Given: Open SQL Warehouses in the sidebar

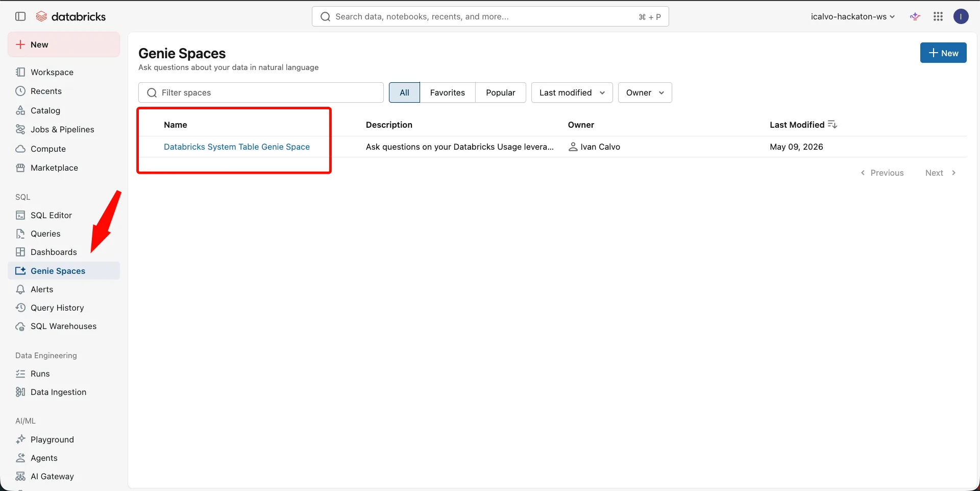Looking at the screenshot, I should (64, 326).
